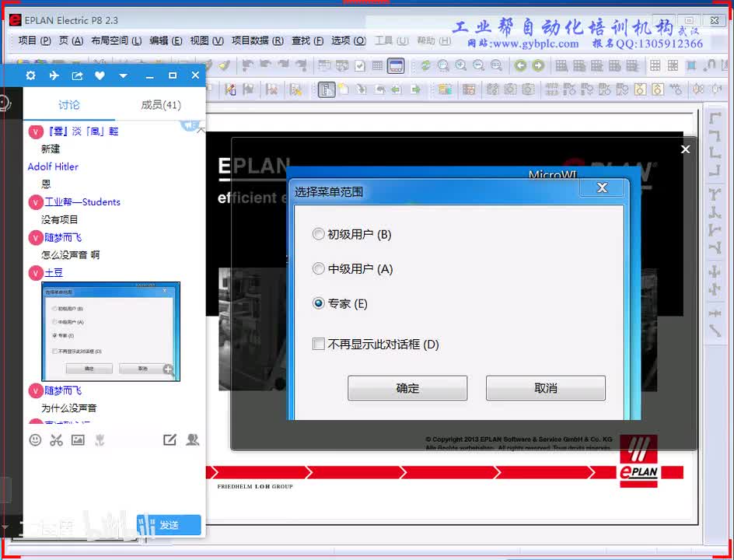Select the 中级用户 (A) radio button
Viewport: 734px width, 560px height.
point(318,269)
